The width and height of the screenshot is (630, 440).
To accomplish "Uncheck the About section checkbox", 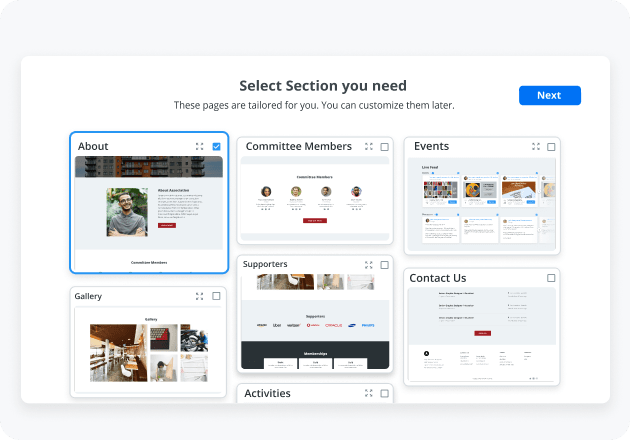I will tap(216, 146).
